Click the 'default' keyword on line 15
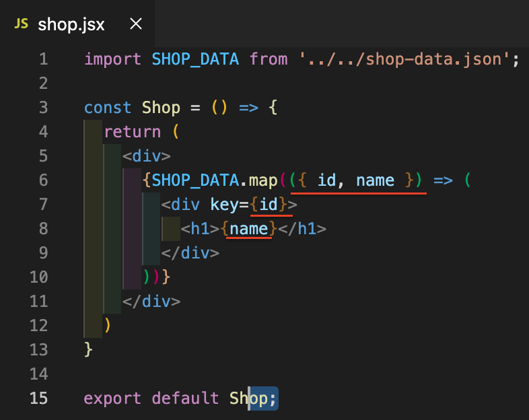529x420 pixels. 185,398
